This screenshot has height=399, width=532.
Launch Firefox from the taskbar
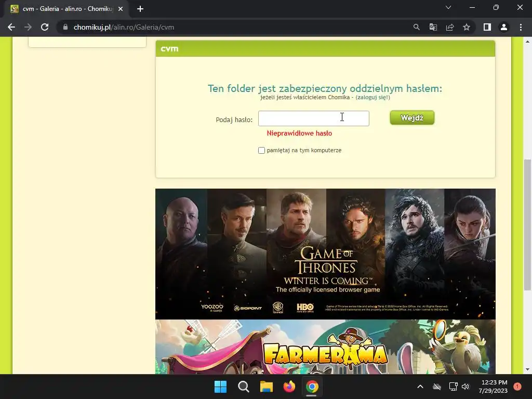(x=289, y=387)
